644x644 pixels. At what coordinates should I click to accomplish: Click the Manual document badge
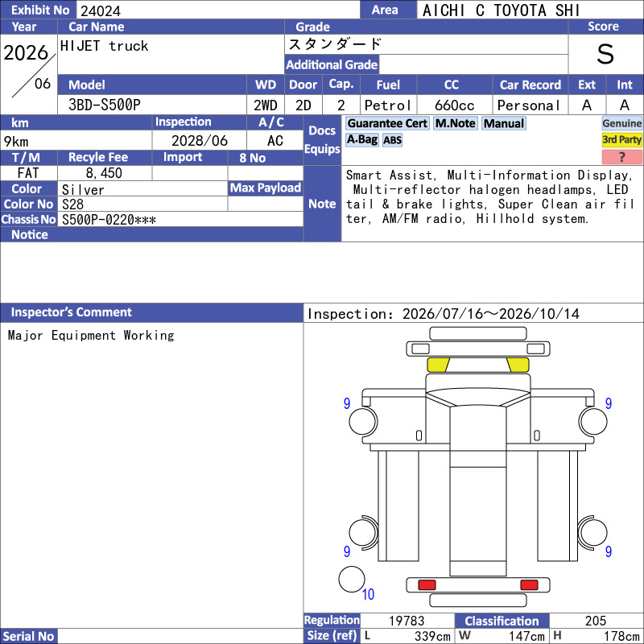[504, 124]
